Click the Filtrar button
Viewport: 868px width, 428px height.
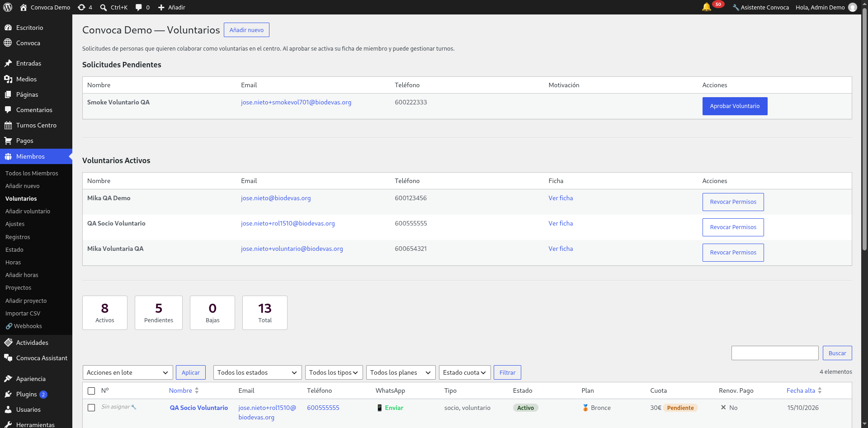tap(507, 372)
